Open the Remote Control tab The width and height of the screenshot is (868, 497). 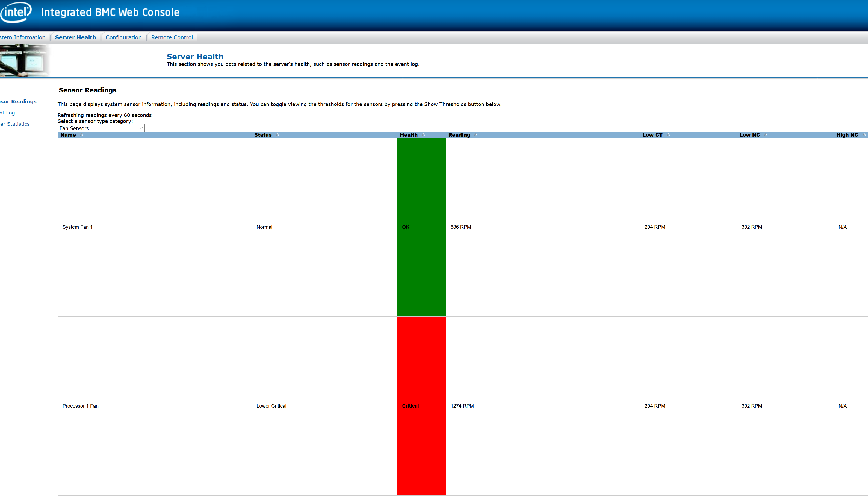click(x=172, y=37)
